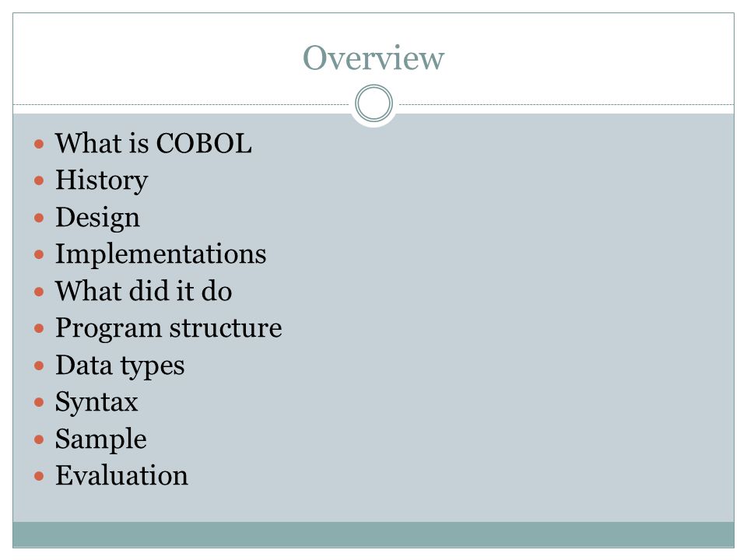Click the Syntax bullet item
Image resolution: width=747 pixels, height=560 pixels.
(x=96, y=403)
